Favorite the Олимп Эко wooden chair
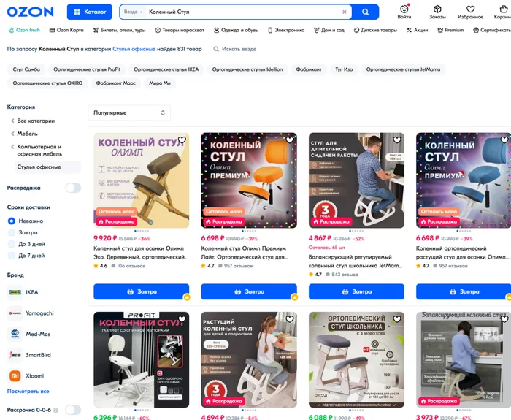The height and width of the screenshot is (420, 511). [182, 140]
